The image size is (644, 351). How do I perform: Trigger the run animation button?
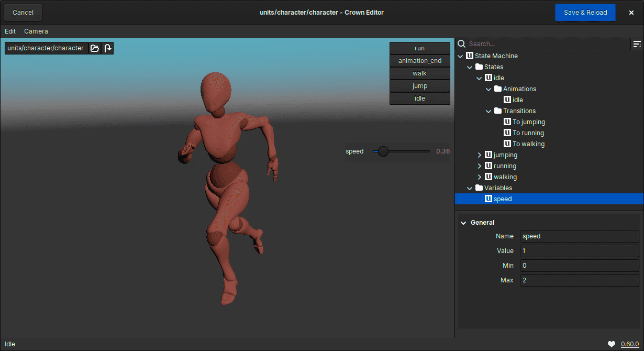[x=419, y=48]
